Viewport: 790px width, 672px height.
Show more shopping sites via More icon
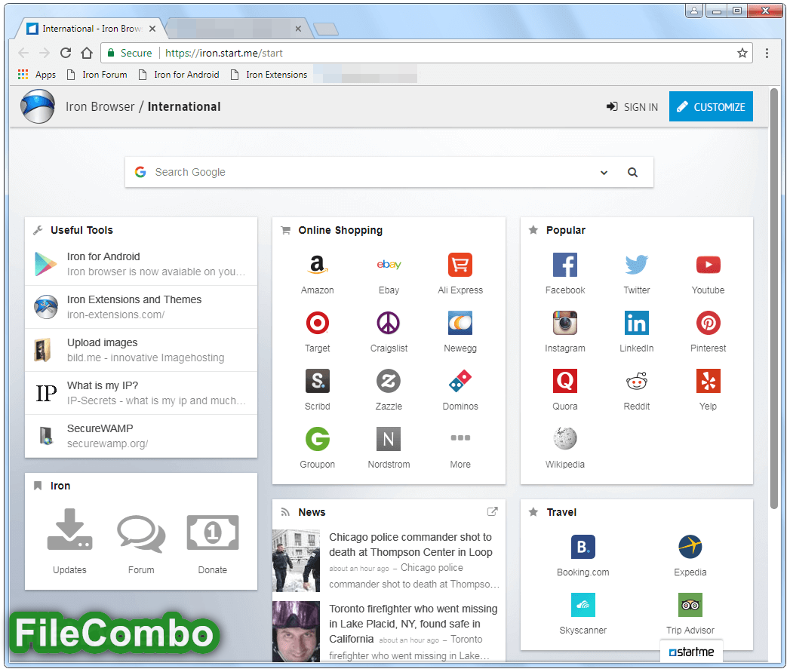(460, 438)
